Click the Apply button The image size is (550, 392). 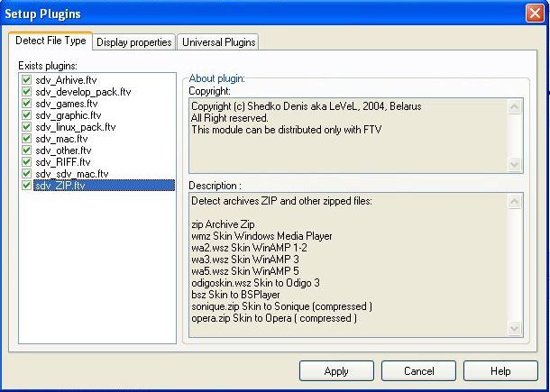[336, 370]
